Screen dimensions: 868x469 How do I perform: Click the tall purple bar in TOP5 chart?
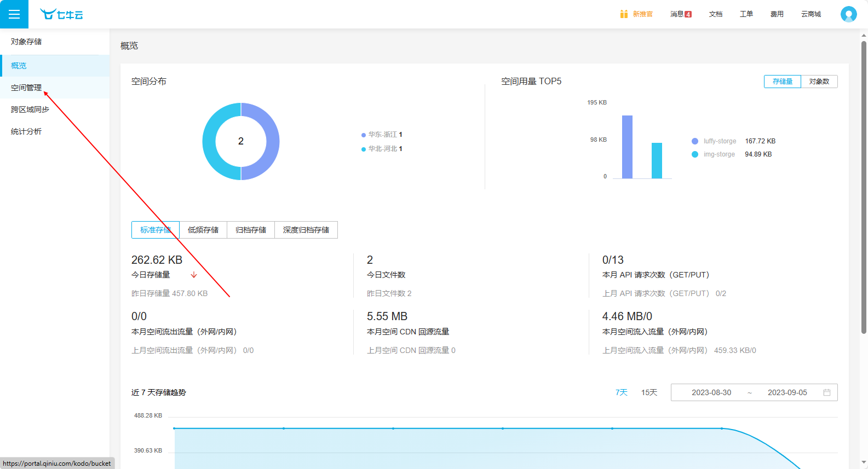[x=627, y=147]
